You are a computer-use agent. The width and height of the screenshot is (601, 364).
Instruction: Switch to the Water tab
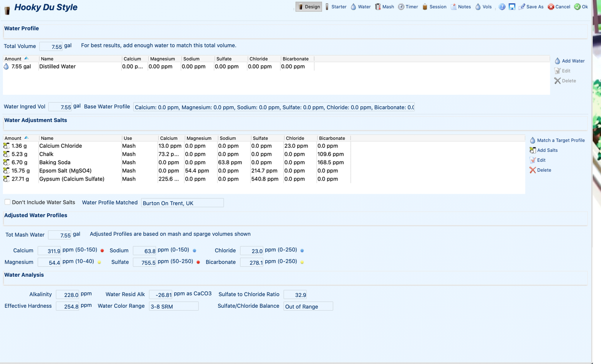(x=361, y=7)
